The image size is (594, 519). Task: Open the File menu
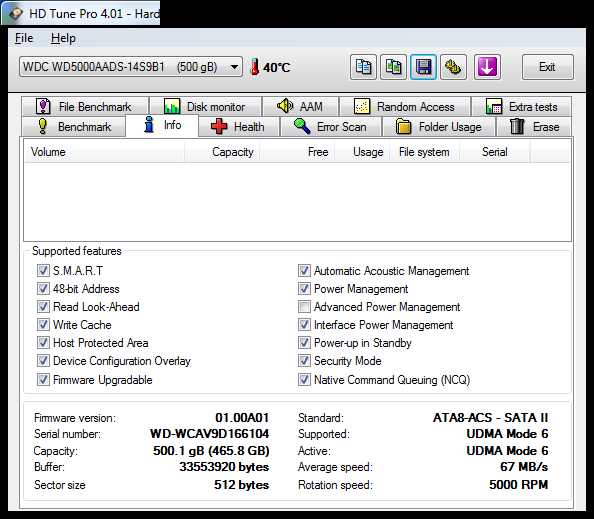[24, 38]
